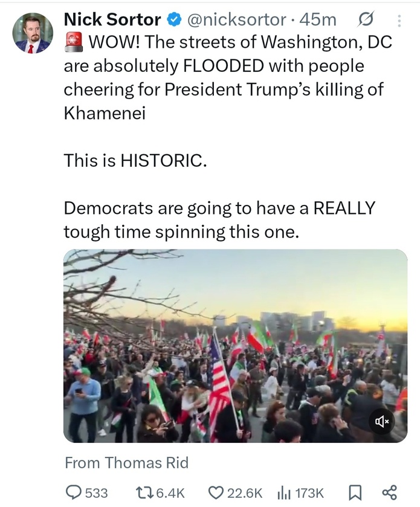Click the share icon

[390, 492]
